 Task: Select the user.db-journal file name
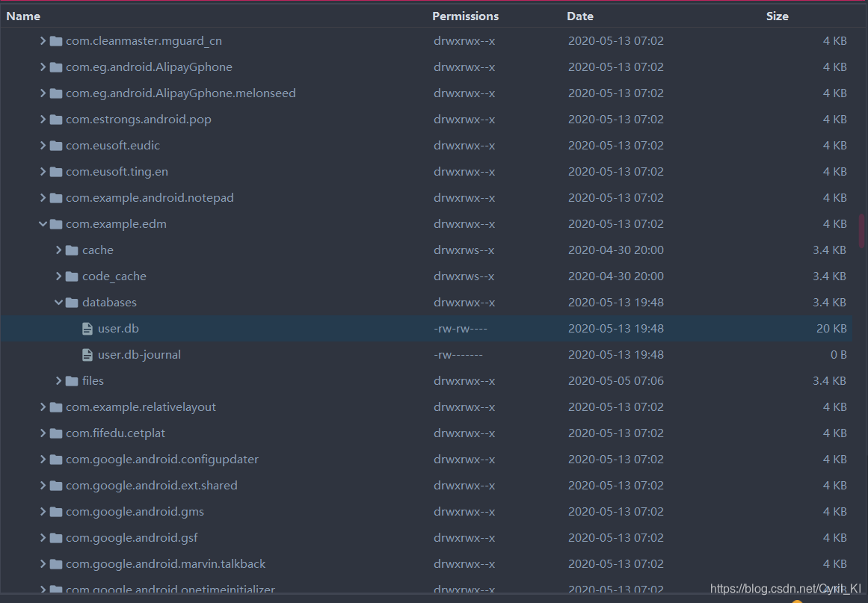140,355
